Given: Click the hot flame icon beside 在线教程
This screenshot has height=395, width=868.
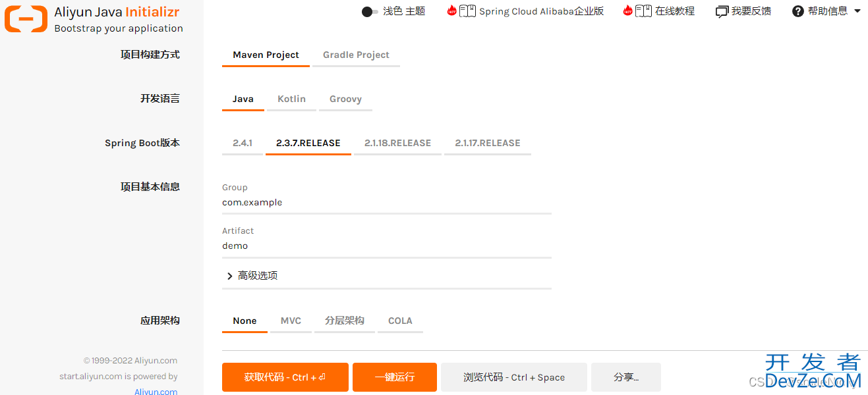Looking at the screenshot, I should click(x=627, y=11).
